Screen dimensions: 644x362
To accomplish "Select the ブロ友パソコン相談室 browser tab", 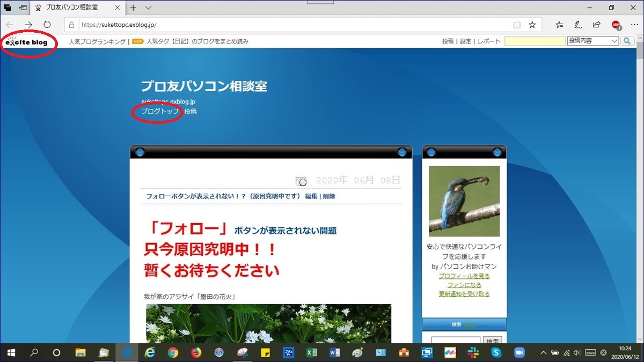I will 78,8.
